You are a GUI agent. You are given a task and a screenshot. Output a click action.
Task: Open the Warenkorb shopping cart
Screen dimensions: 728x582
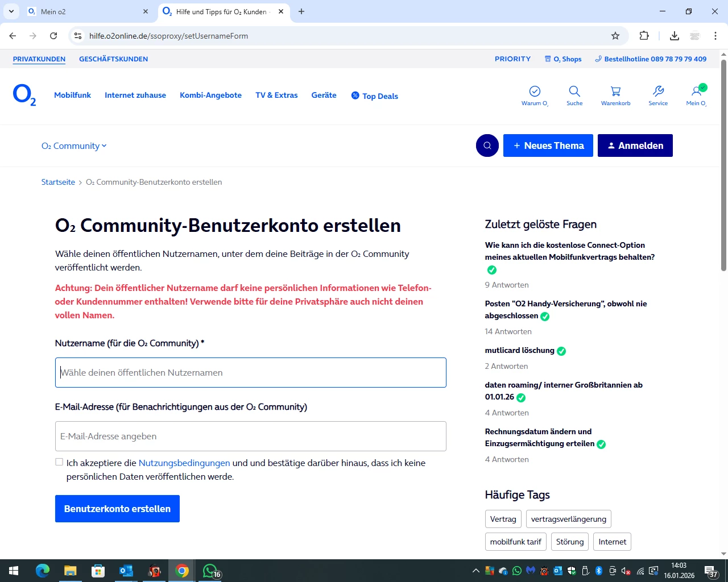click(615, 95)
